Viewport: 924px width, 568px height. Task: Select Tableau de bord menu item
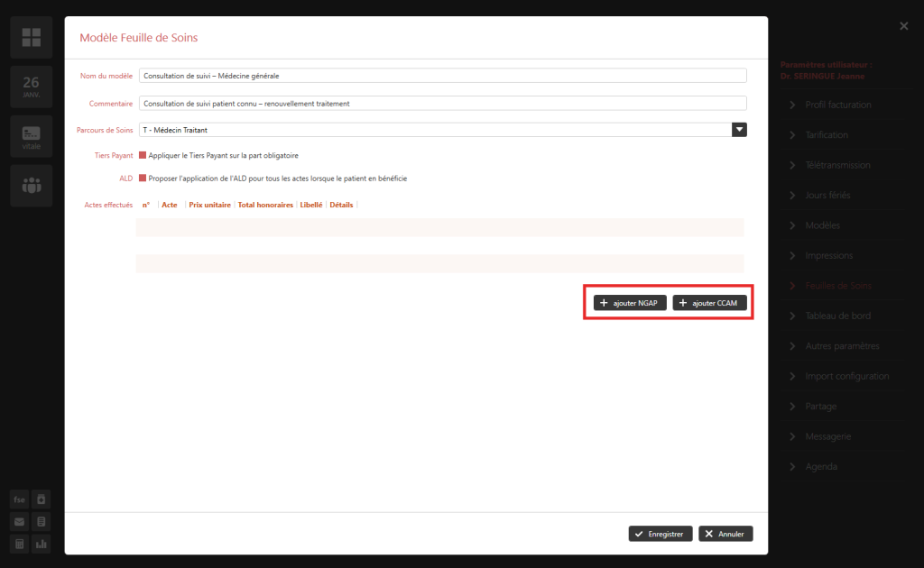tap(837, 316)
